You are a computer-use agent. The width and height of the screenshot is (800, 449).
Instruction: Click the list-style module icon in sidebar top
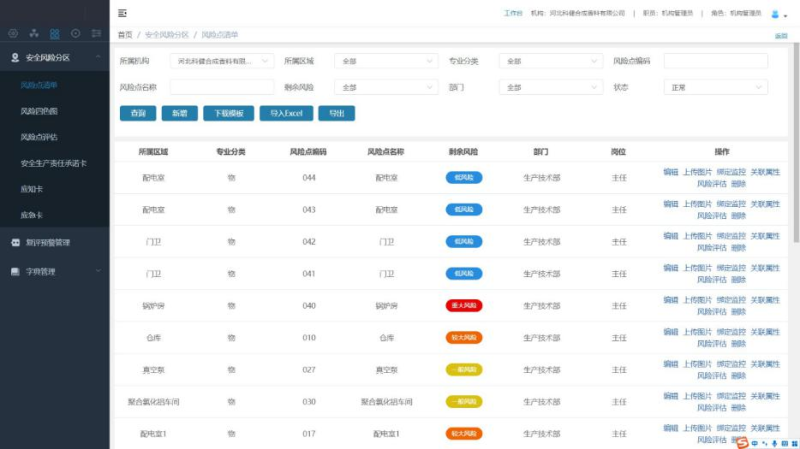(96, 34)
